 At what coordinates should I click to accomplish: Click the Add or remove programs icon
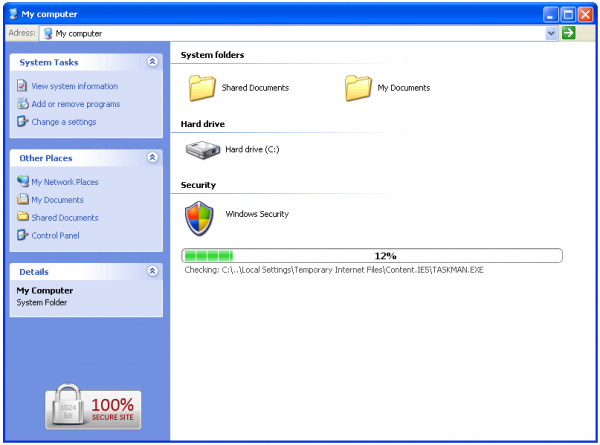(23, 103)
